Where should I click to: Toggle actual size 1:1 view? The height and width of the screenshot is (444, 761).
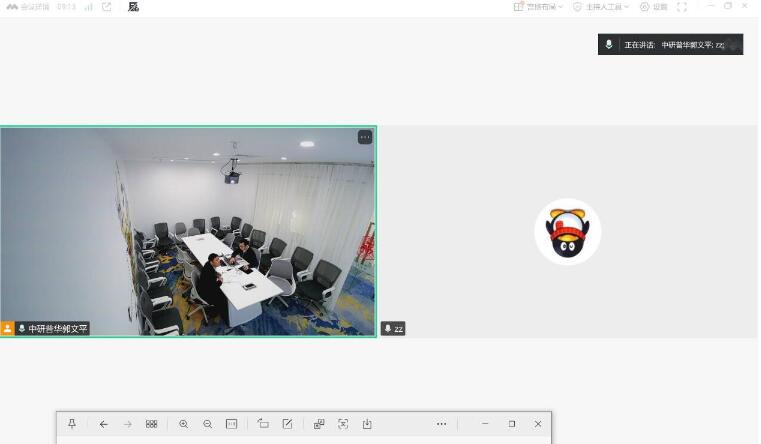pyautogui.click(x=232, y=424)
